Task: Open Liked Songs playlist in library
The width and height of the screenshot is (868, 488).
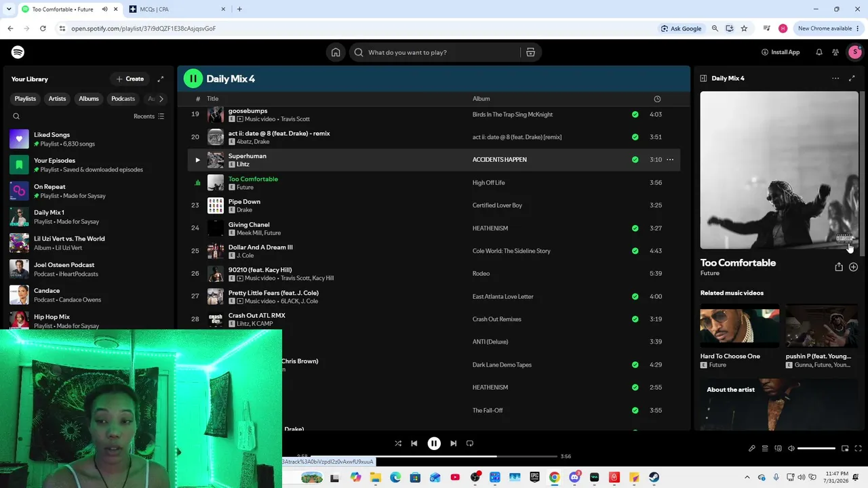Action: click(x=88, y=140)
